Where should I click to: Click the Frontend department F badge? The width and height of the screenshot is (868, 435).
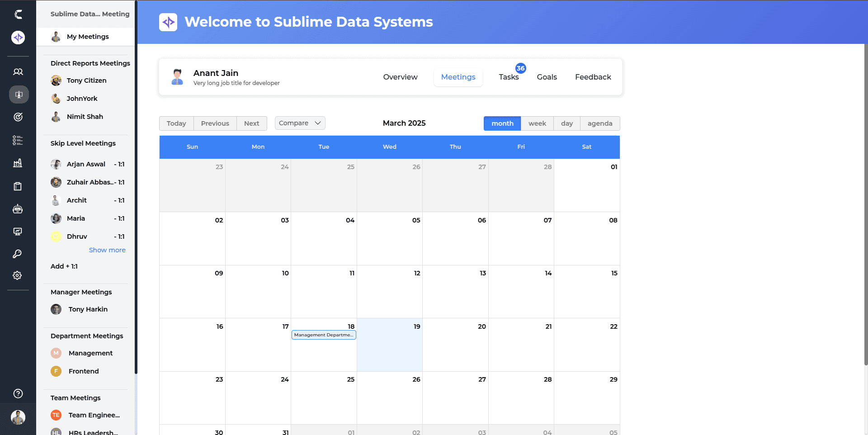point(56,371)
